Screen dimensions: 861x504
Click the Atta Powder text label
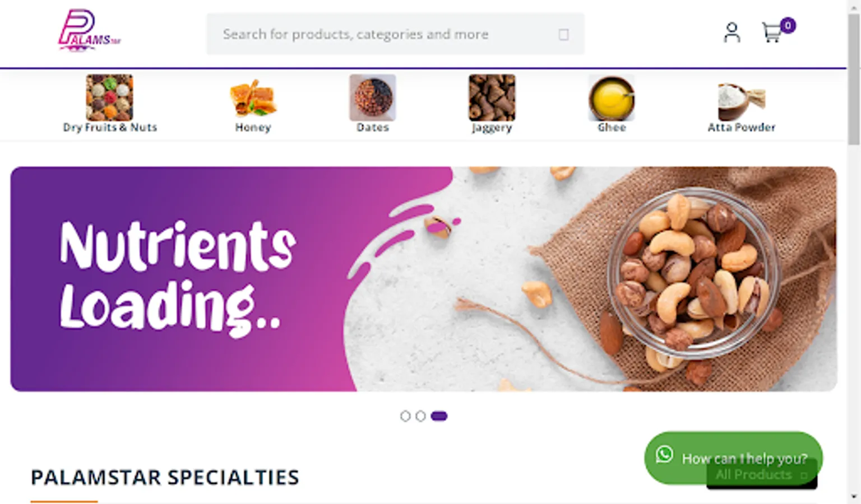[x=742, y=127]
